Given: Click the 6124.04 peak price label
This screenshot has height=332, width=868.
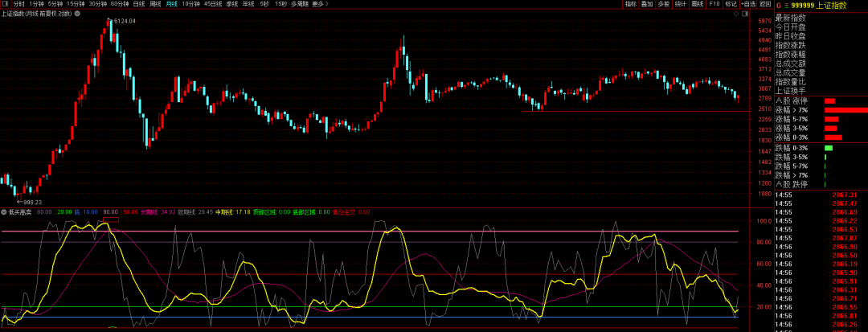Looking at the screenshot, I should [x=124, y=21].
